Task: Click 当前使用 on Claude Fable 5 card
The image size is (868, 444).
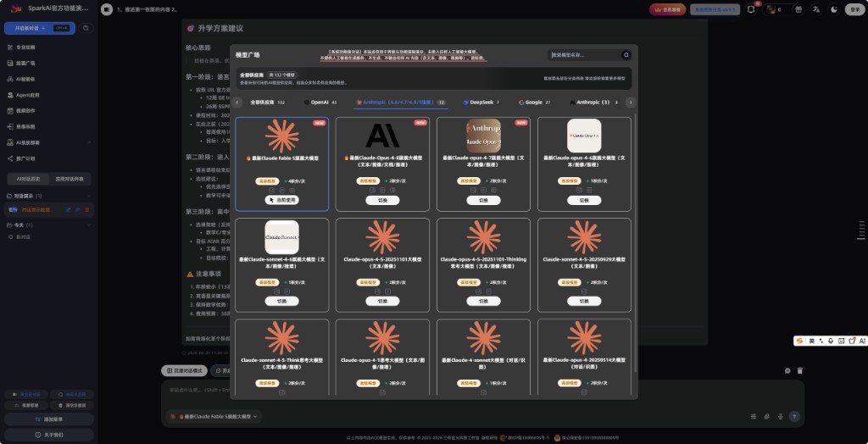Action: pyautogui.click(x=281, y=201)
